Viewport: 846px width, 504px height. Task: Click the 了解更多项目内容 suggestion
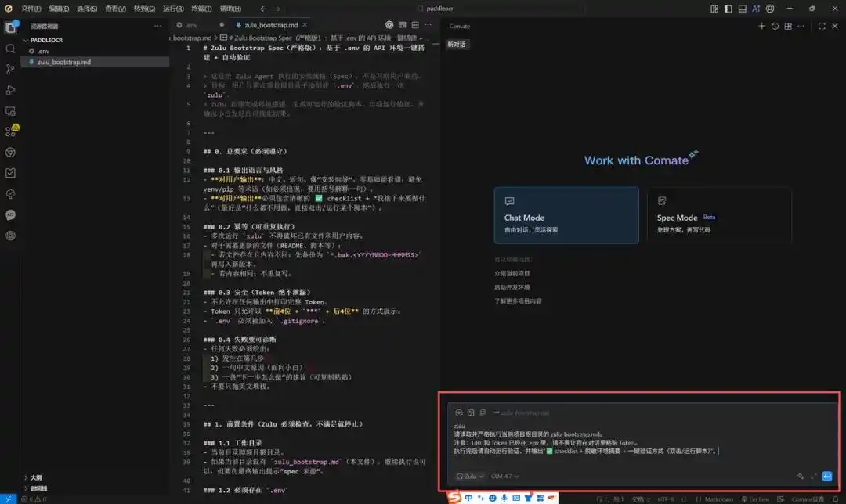click(x=518, y=301)
